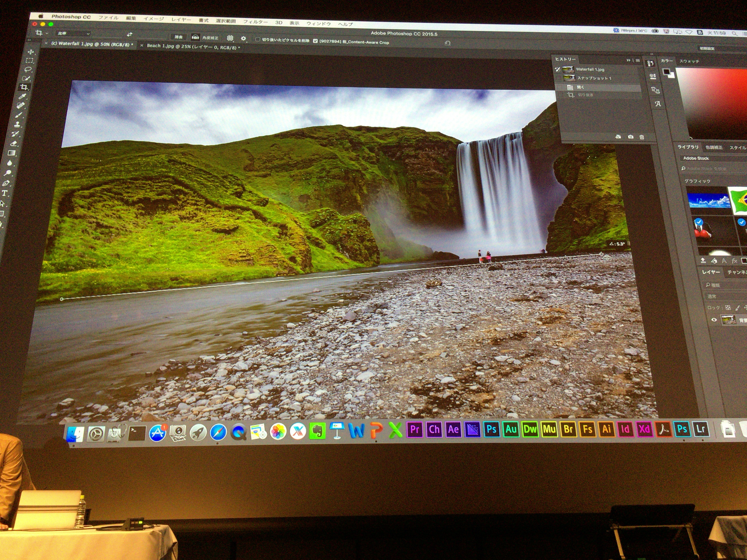Viewport: 747px width, 560px height.
Task: Open History panel flyout menu
Action: (638, 60)
